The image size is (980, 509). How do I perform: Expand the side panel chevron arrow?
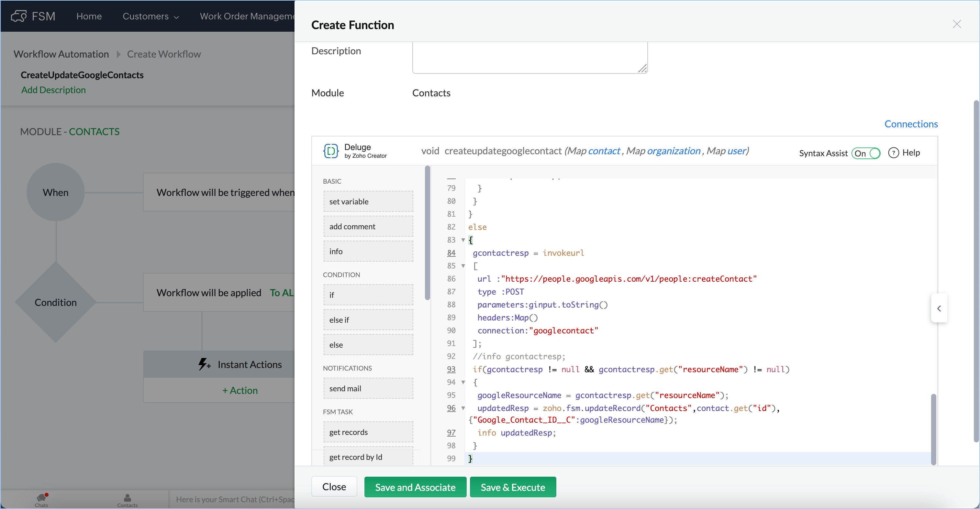click(939, 308)
